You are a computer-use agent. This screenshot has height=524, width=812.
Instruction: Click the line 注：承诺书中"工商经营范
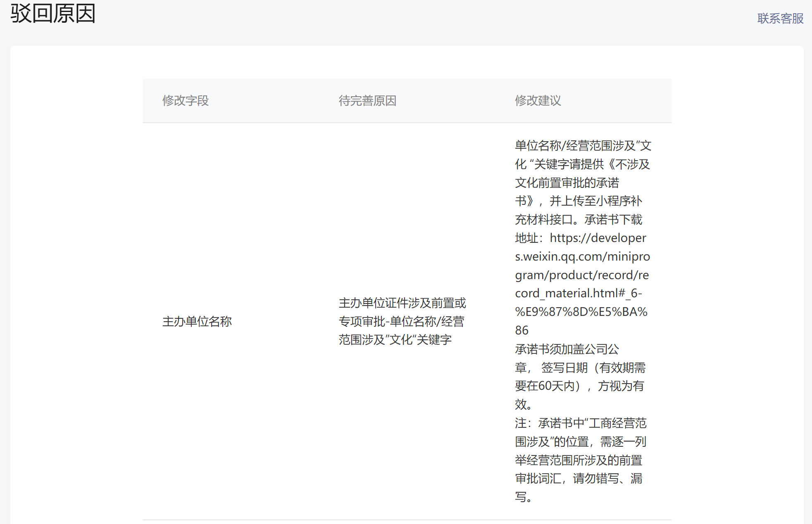580,423
